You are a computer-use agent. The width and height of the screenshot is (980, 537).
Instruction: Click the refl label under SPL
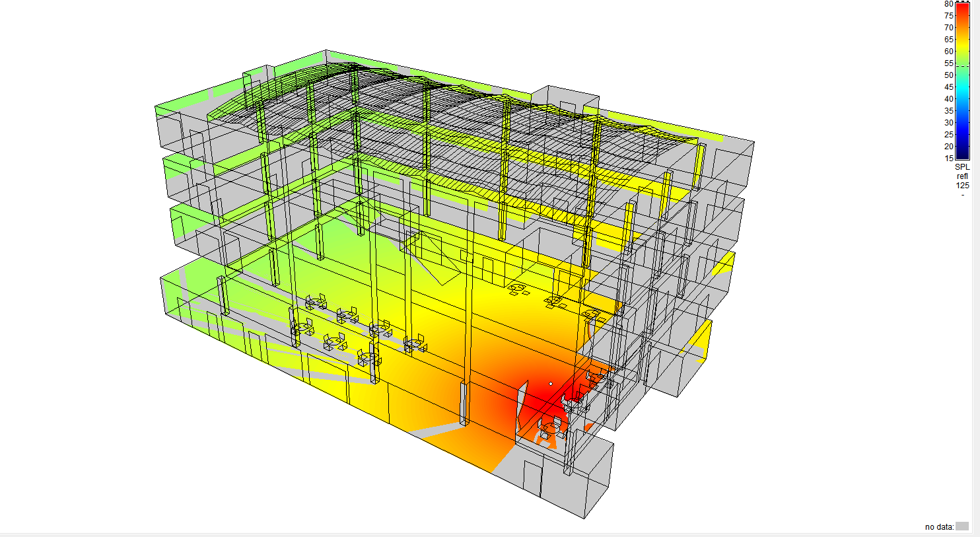[962, 176]
